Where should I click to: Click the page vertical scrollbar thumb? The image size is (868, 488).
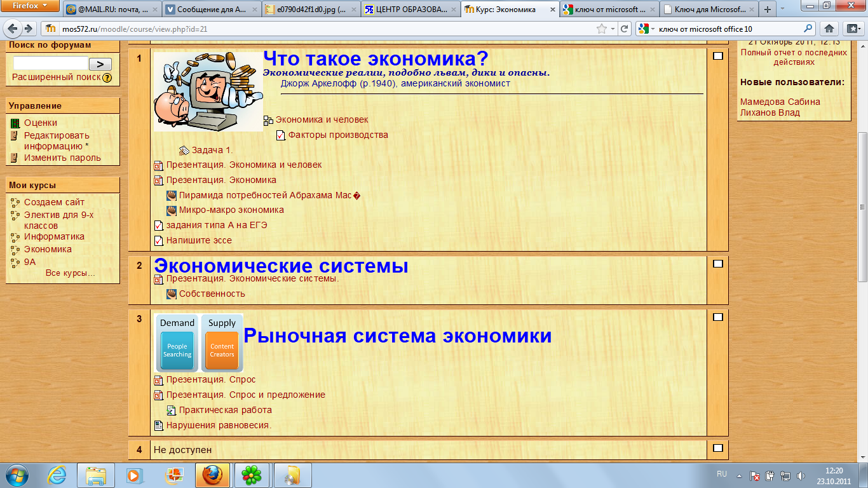862,207
